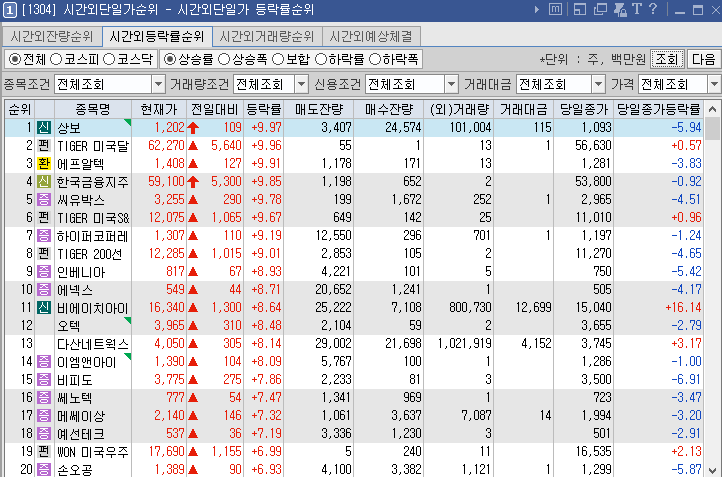Open the 가격 dropdown
Viewport: 722px width, 477px height.
tap(714, 84)
